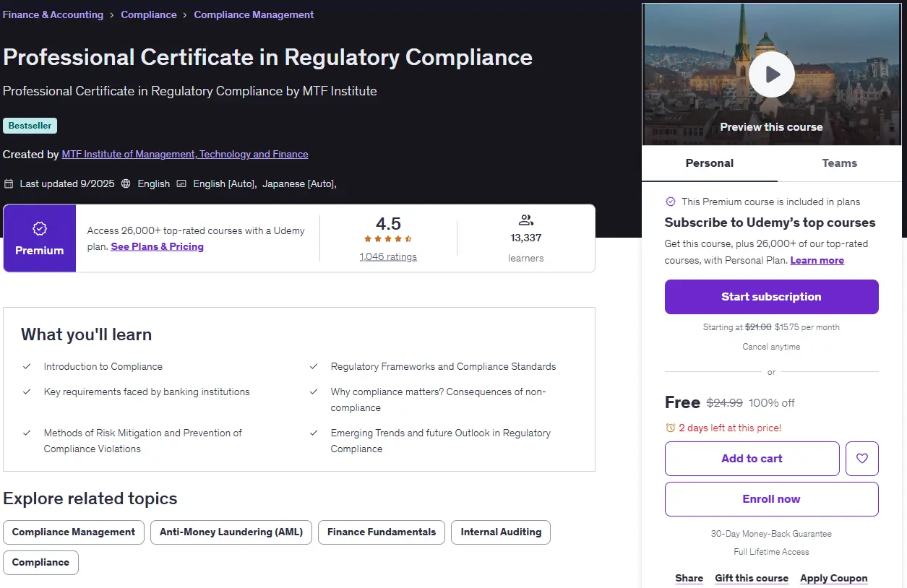Select Compliance Management topic chip
This screenshot has height=588, width=907.
74,532
